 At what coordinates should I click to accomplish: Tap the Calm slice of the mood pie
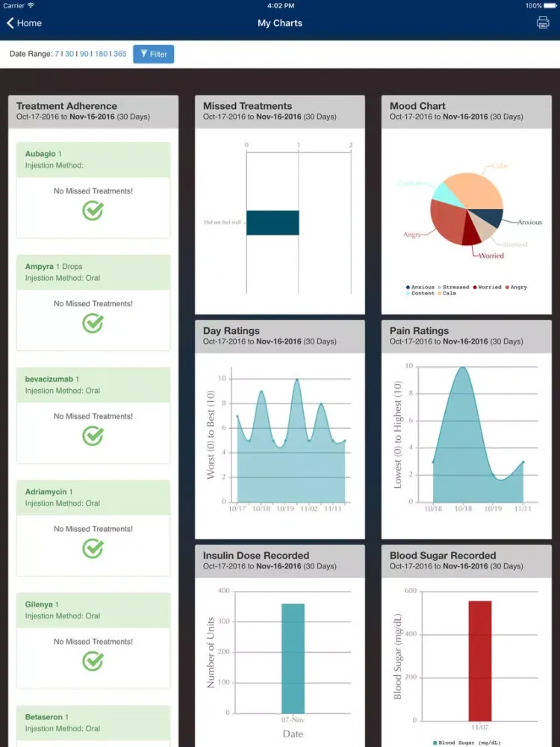476,190
